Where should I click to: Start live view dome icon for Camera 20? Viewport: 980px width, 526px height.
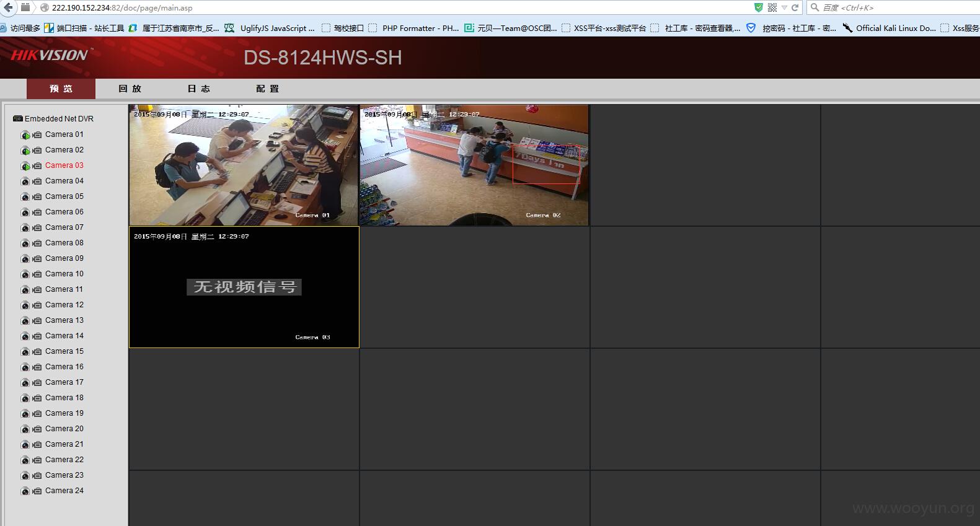[x=25, y=429]
